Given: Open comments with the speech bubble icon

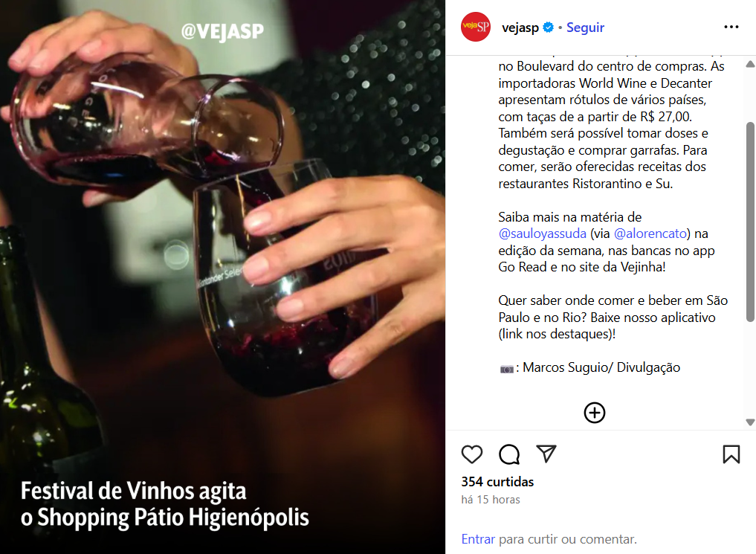Looking at the screenshot, I should pos(509,454).
